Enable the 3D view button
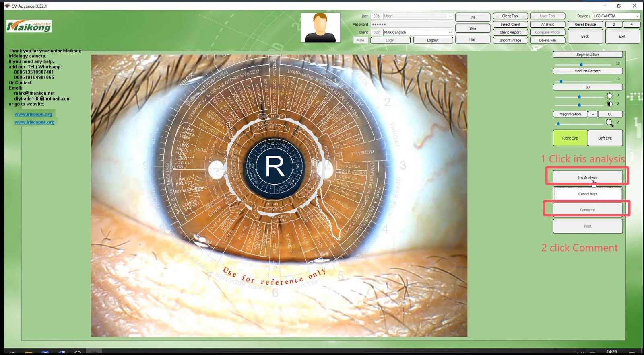Screen dimensions: 644x355 (x=588, y=87)
